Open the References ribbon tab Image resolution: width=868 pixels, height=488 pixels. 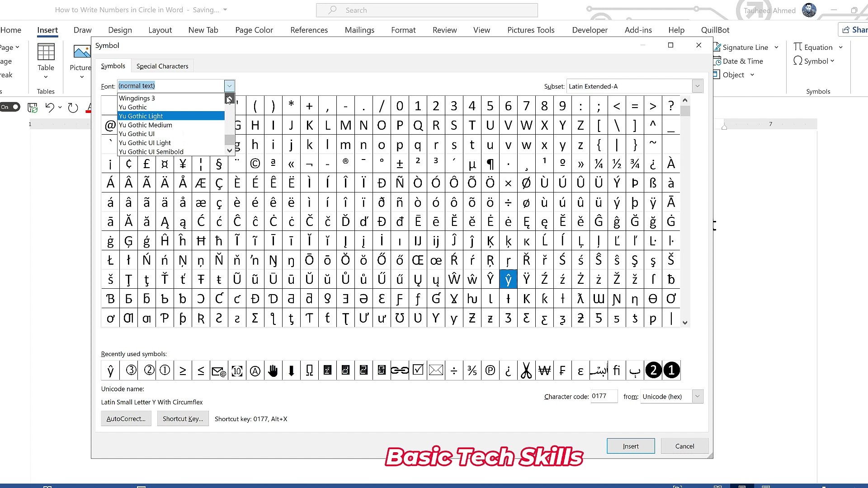(309, 30)
